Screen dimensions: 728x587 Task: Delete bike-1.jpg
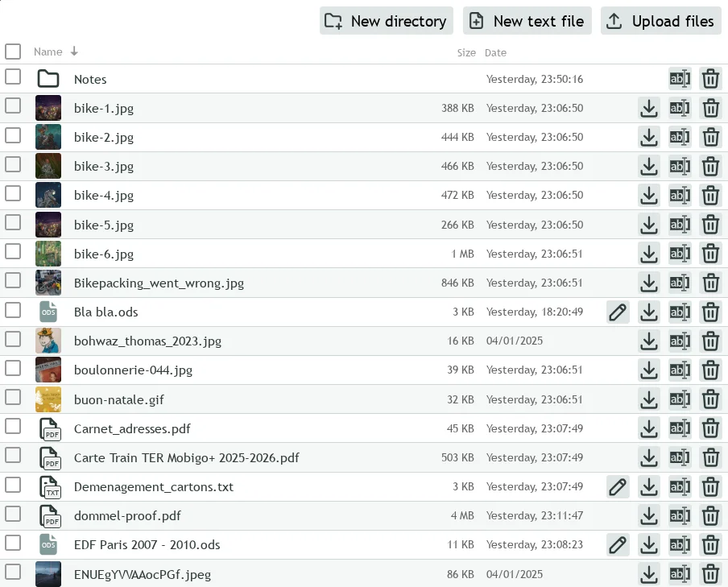click(711, 108)
